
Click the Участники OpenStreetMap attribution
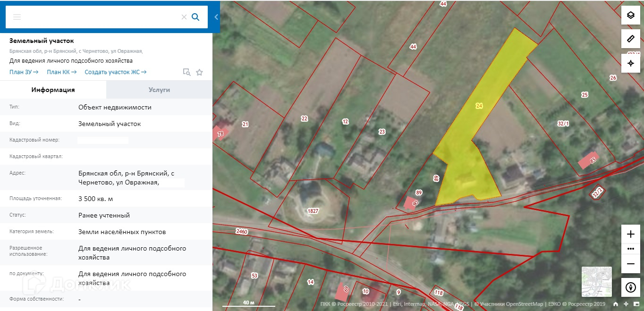[x=511, y=304]
